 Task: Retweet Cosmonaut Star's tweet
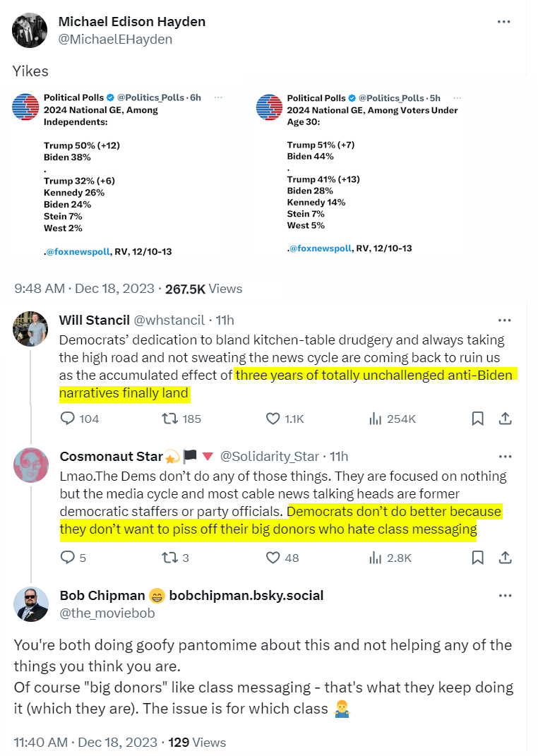coord(170,558)
